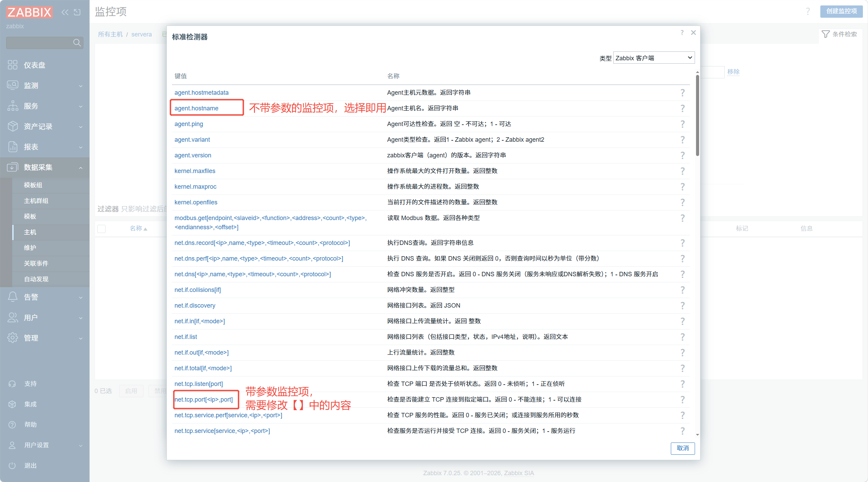Click the dialog list scrollbar thumb
This screenshot has height=482, width=868.
click(697, 115)
